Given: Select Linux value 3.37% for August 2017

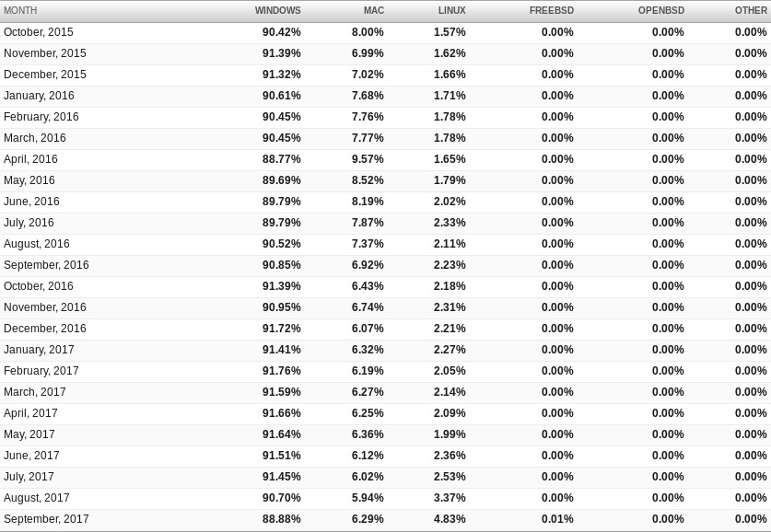Looking at the screenshot, I should point(450,498).
